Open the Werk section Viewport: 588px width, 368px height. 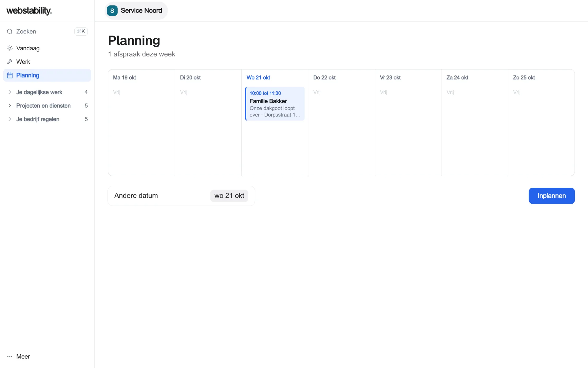pos(47,62)
